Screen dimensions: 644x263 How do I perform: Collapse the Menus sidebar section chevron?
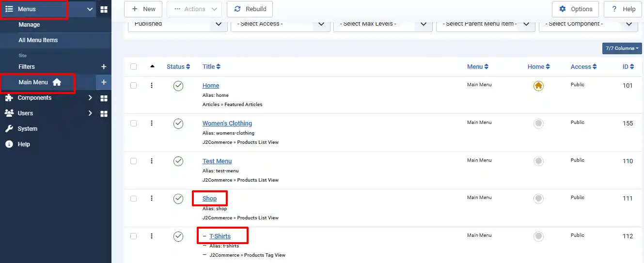(90, 9)
